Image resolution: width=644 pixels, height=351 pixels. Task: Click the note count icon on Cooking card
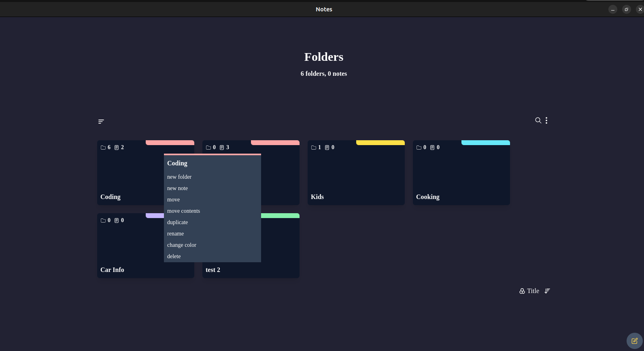[x=432, y=148]
